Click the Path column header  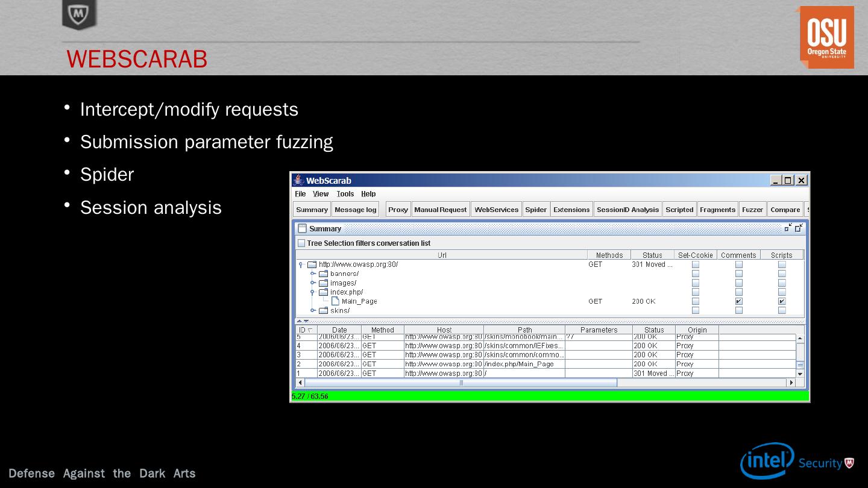(525, 330)
